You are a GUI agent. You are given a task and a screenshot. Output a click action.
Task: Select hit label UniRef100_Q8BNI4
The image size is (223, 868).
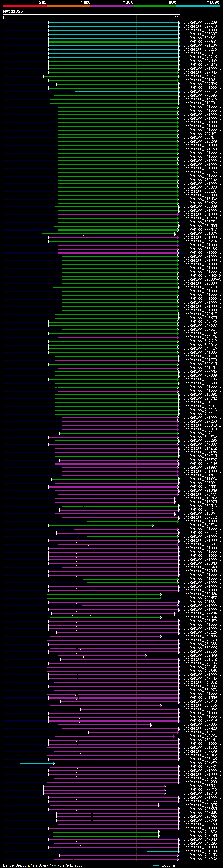tap(200, 138)
